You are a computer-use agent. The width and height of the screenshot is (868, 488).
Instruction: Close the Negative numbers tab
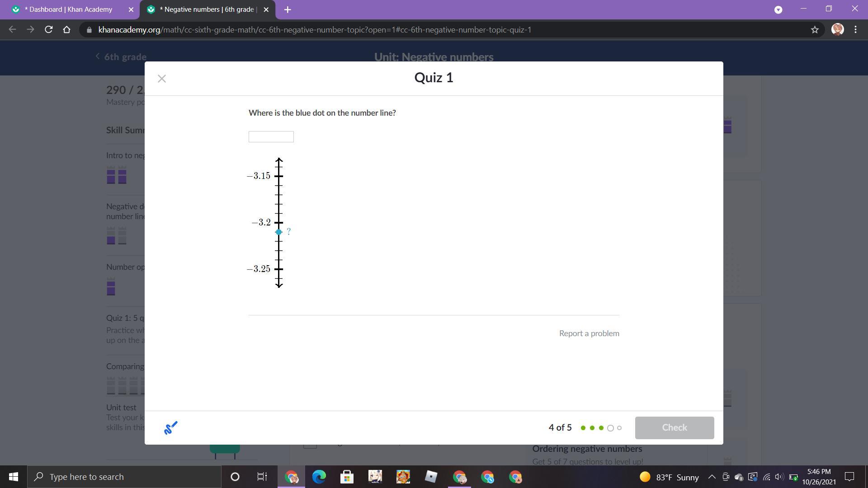pos(266,9)
